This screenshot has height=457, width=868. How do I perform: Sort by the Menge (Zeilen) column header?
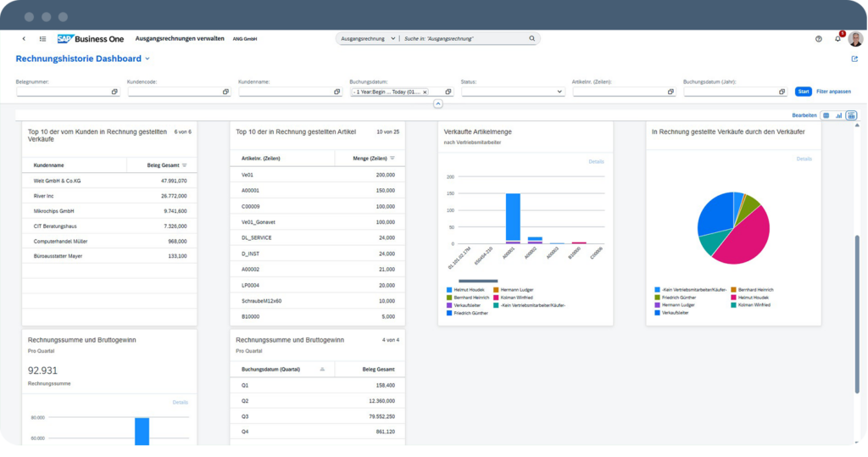(x=370, y=159)
